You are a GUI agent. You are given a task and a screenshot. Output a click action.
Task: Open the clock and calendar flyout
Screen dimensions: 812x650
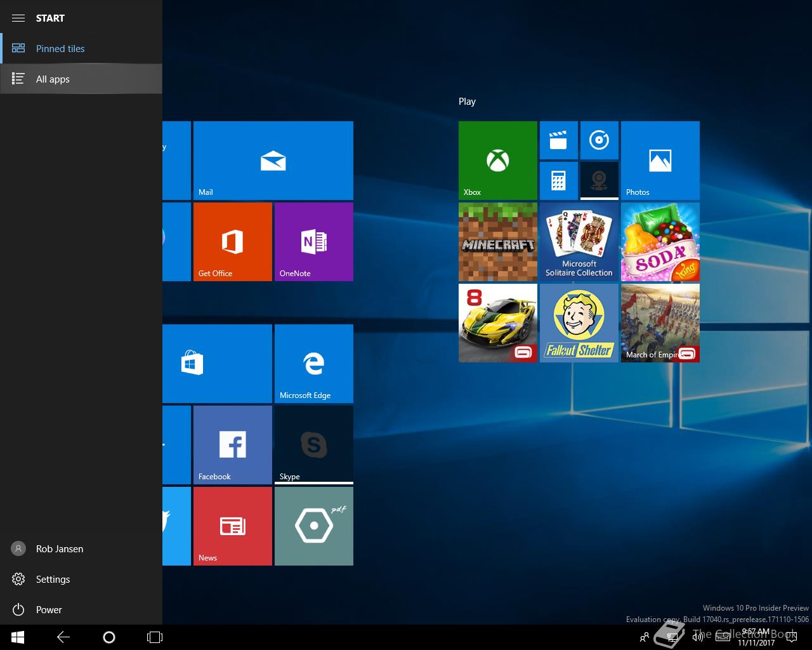pyautogui.click(x=756, y=637)
